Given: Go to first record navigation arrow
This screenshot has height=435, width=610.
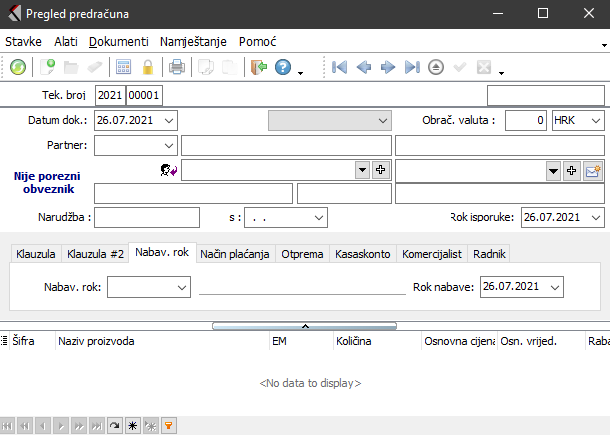Looking at the screenshot, I should tap(339, 68).
